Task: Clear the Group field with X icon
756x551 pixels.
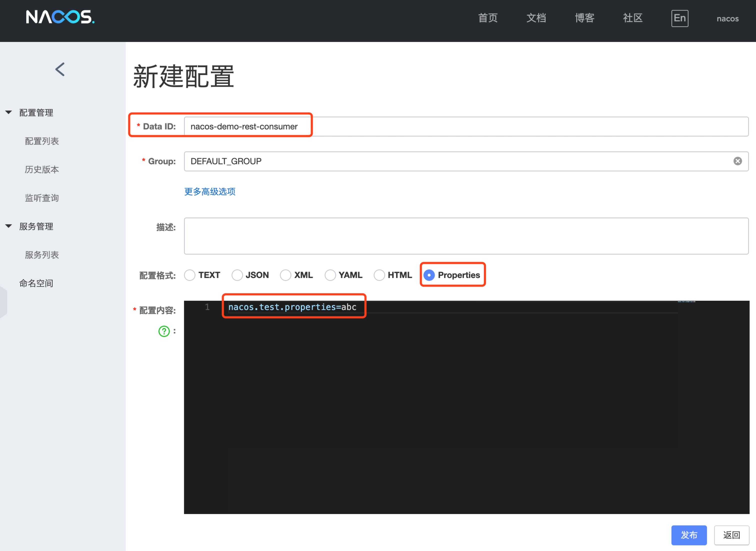Action: click(737, 161)
